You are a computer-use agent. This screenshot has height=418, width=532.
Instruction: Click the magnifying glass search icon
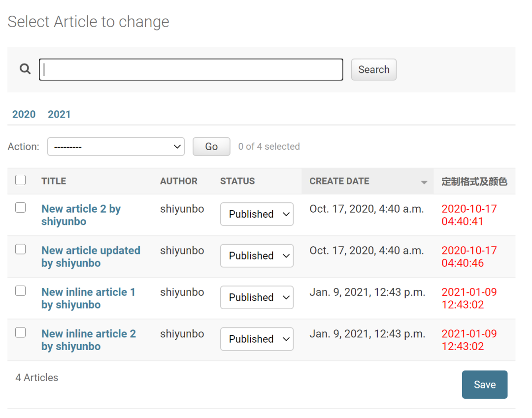pyautogui.click(x=25, y=69)
